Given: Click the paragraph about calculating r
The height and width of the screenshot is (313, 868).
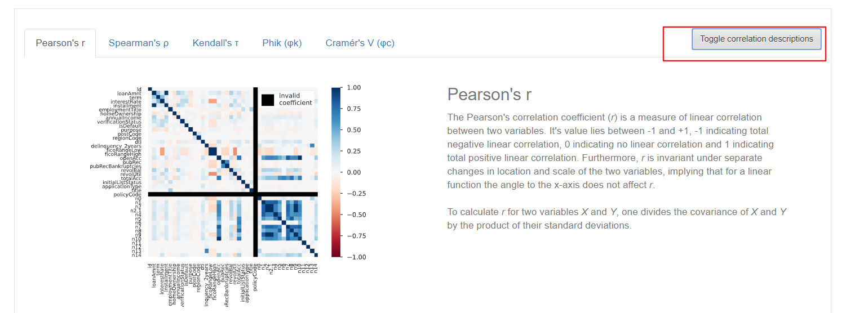Looking at the screenshot, I should [x=617, y=218].
